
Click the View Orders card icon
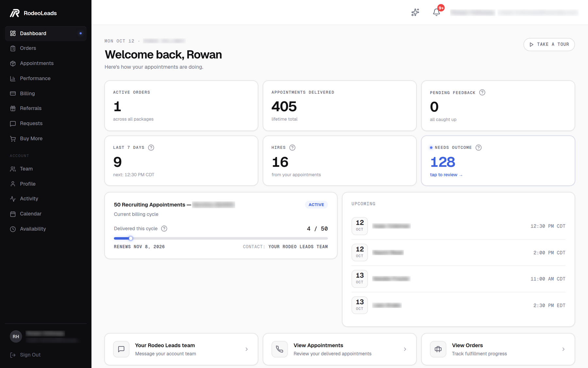pos(438,349)
